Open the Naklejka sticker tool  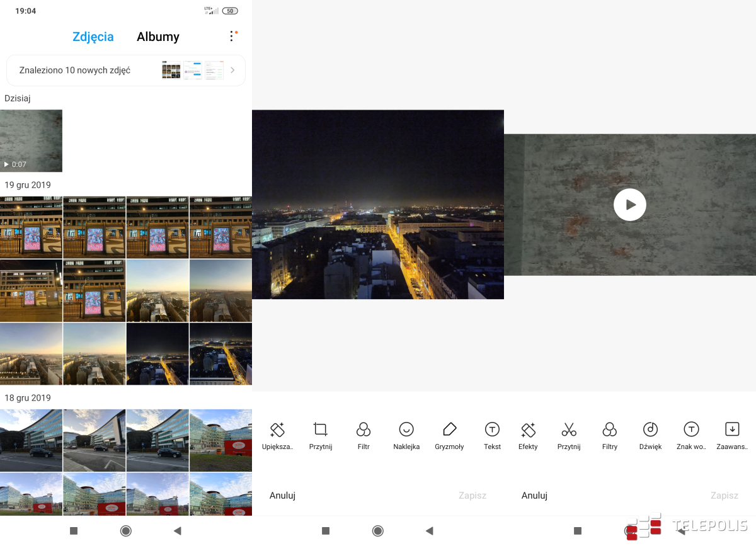(x=406, y=436)
